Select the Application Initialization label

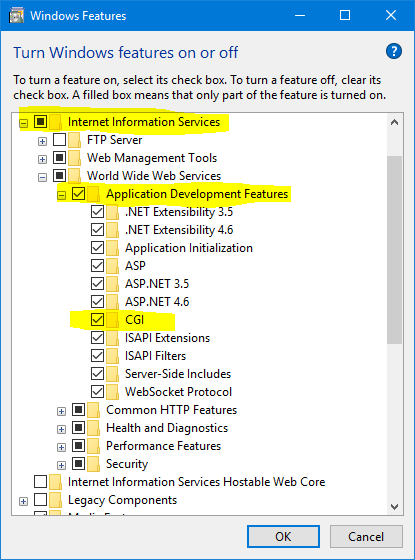(x=189, y=248)
